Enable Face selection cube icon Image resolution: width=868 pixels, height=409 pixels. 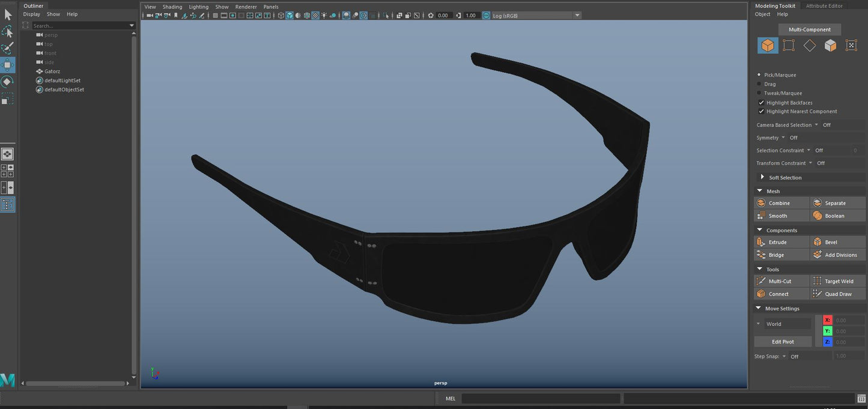[830, 46]
